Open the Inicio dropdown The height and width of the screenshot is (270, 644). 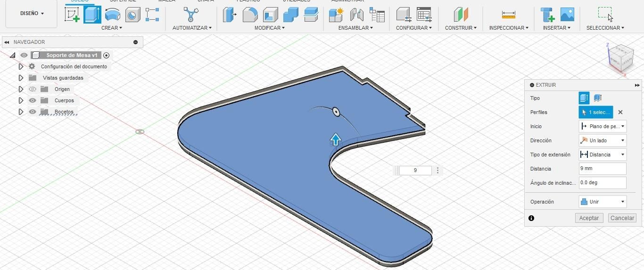tap(603, 126)
